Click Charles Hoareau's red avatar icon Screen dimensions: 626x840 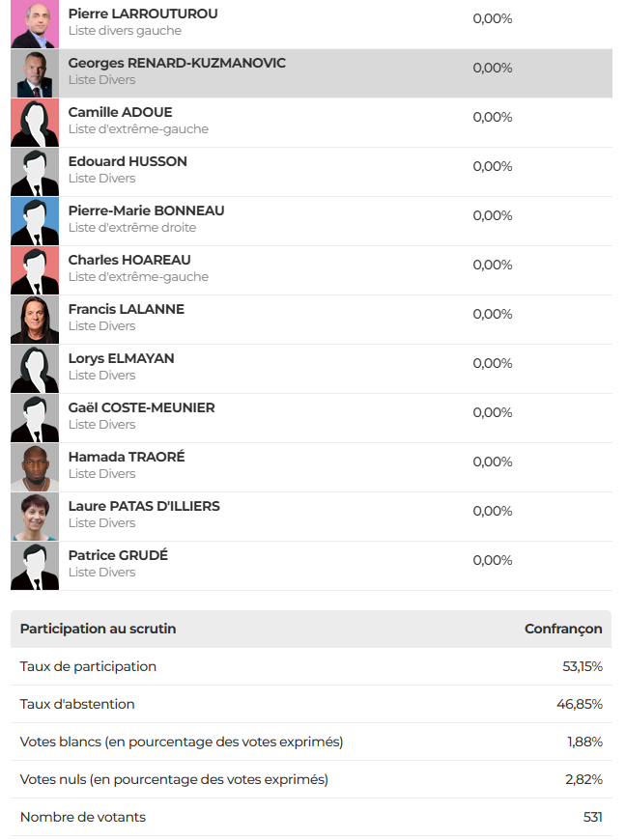[x=35, y=270]
